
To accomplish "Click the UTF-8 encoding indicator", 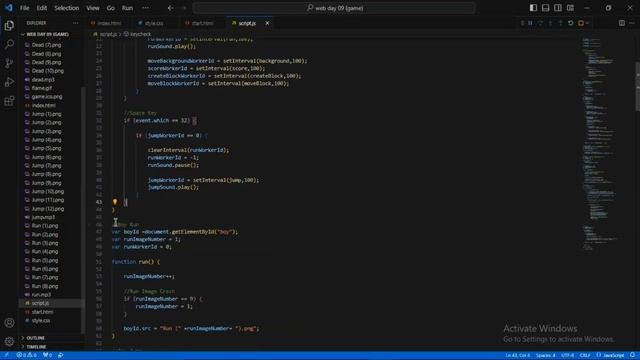I will pos(568,355).
